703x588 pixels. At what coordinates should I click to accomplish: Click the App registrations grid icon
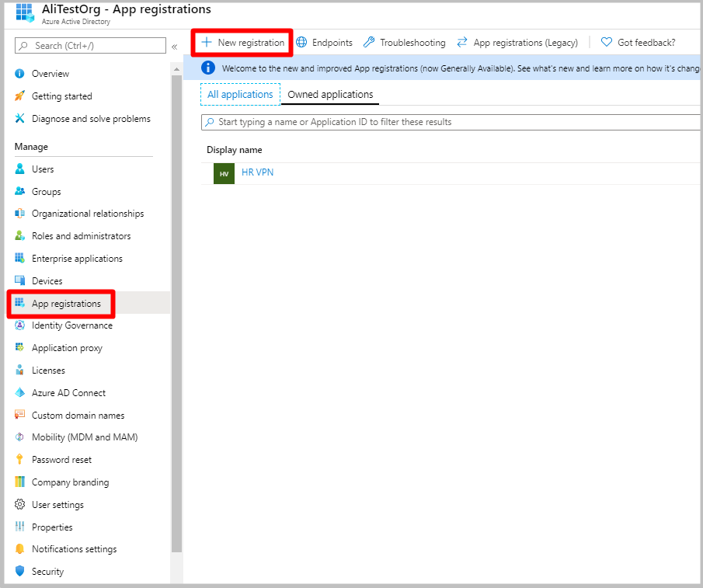19,302
